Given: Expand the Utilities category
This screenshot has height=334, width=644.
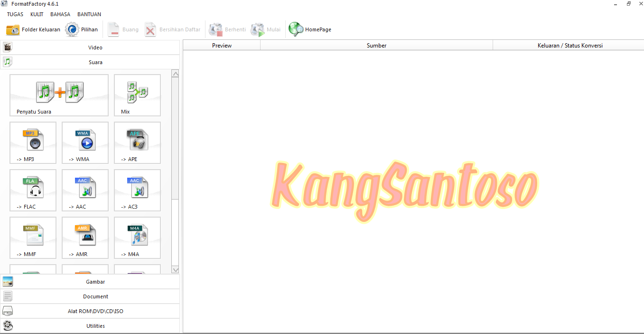Looking at the screenshot, I should click(x=90, y=326).
